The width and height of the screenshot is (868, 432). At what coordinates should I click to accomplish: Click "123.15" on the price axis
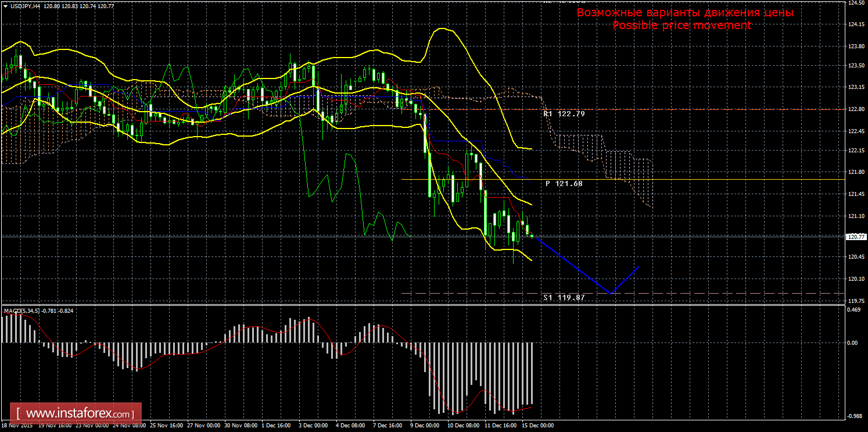point(856,87)
